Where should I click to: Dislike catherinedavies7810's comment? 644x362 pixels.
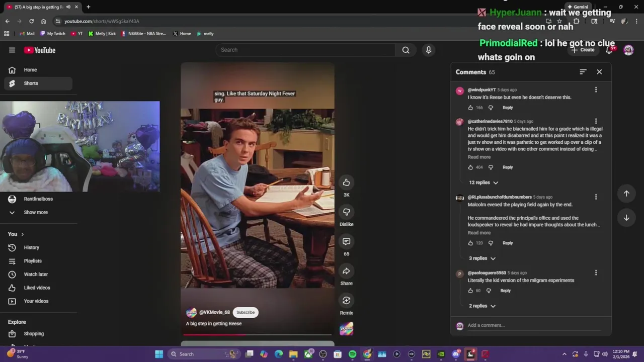pos(491,167)
